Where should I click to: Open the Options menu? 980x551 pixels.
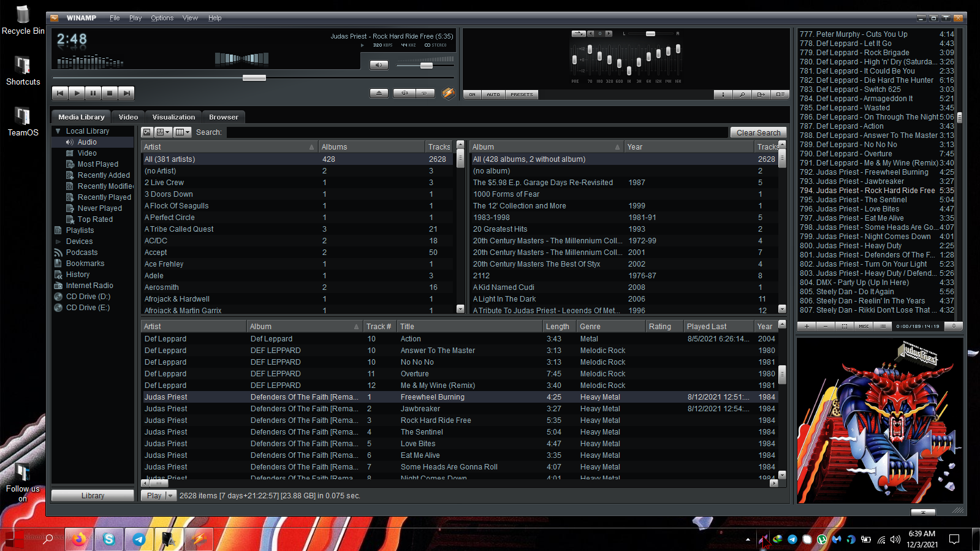coord(162,18)
